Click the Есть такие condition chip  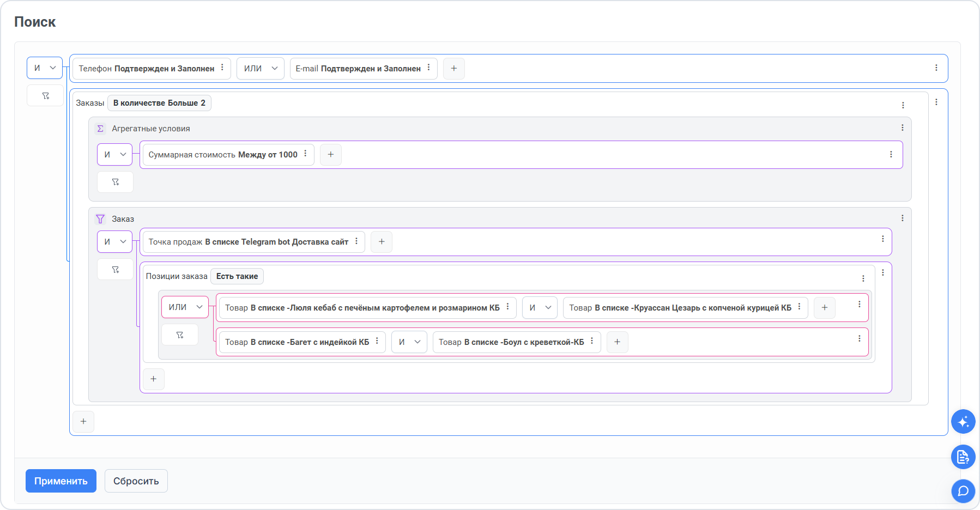coord(237,276)
